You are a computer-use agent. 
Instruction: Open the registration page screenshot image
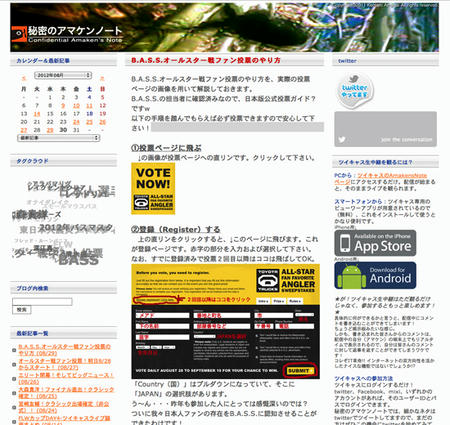click(225, 321)
